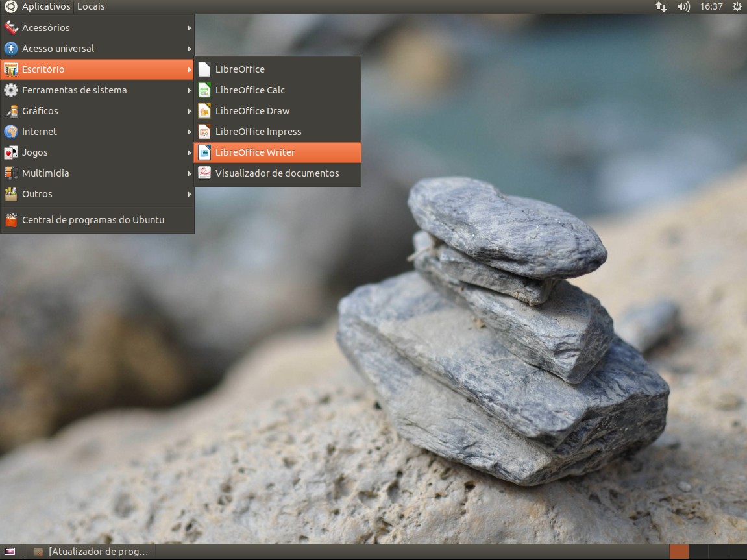Click the LibreOffice Draw icon
Viewport: 747px width, 560px height.
point(204,111)
